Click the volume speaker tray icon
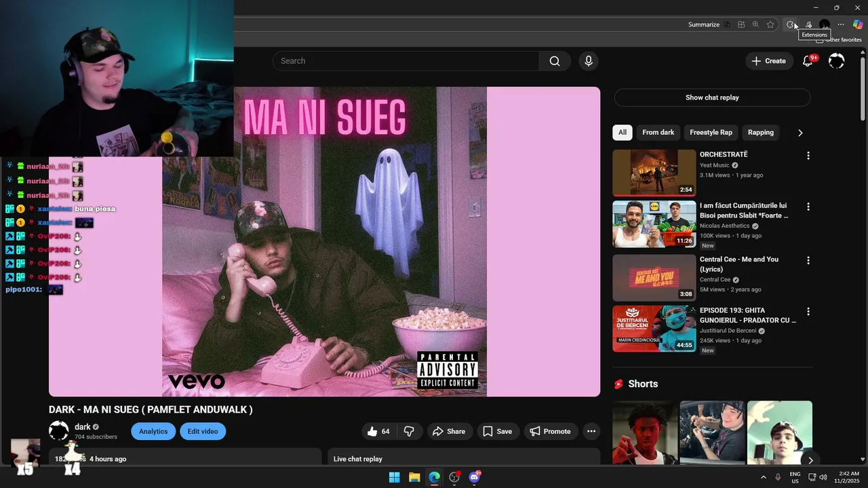The width and height of the screenshot is (868, 488). (x=823, y=477)
